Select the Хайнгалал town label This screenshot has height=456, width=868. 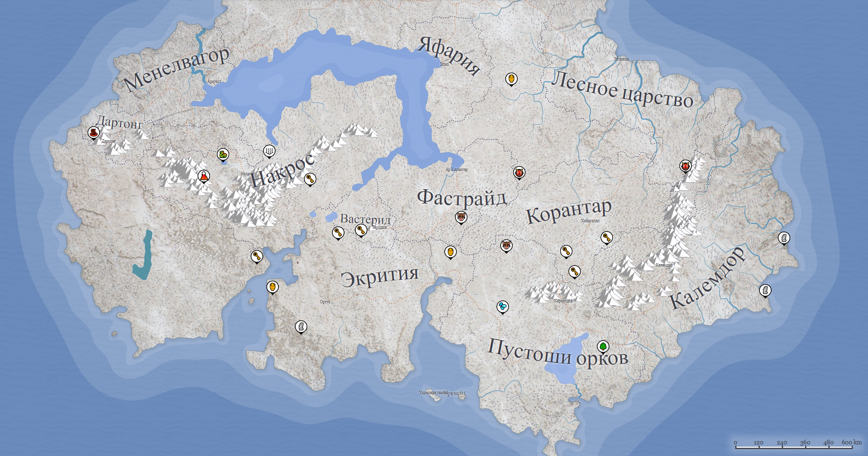coord(590,221)
